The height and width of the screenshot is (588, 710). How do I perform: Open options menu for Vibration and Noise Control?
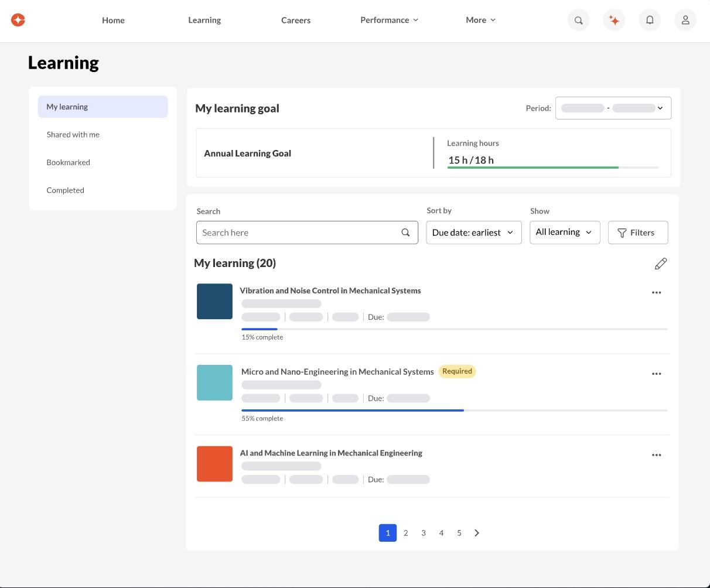656,292
